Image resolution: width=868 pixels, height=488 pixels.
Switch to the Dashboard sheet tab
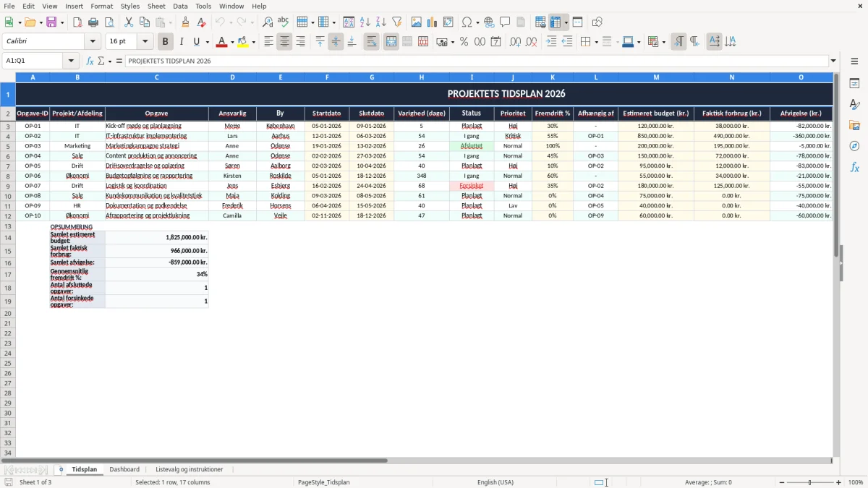click(124, 469)
